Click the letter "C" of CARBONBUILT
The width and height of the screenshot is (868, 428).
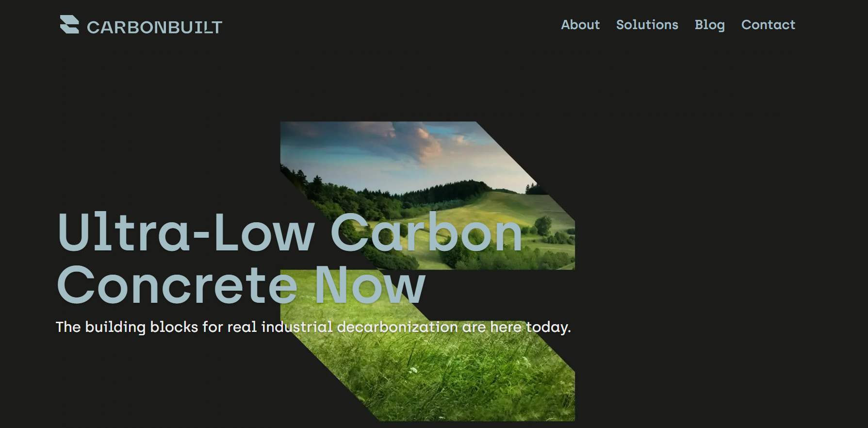pyautogui.click(x=93, y=28)
